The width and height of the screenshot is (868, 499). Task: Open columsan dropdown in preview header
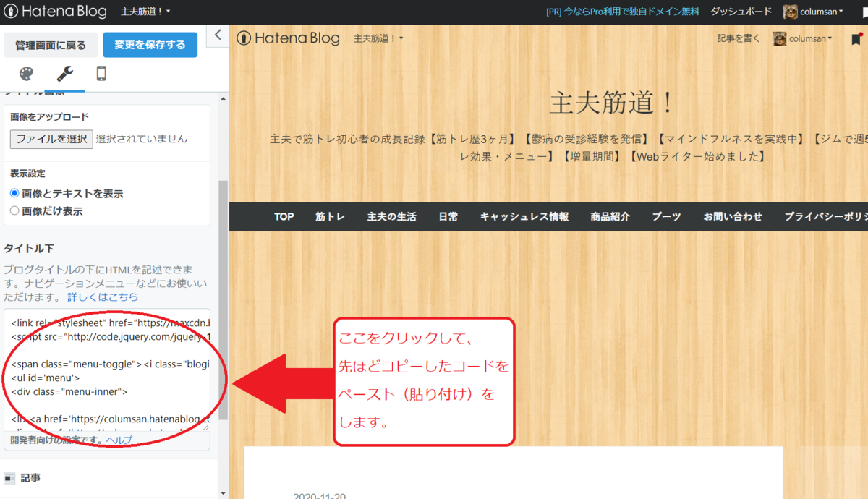pos(810,39)
